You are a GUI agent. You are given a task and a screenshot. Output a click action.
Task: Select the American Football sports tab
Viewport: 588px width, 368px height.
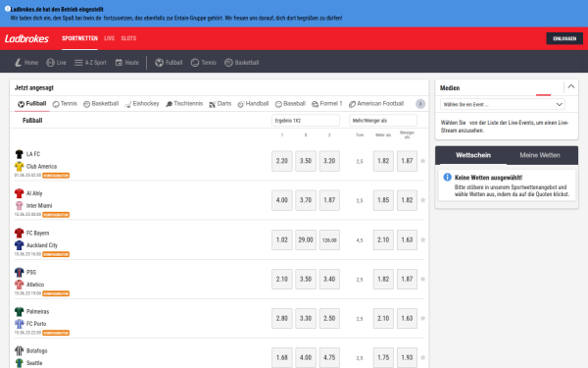pyautogui.click(x=376, y=104)
